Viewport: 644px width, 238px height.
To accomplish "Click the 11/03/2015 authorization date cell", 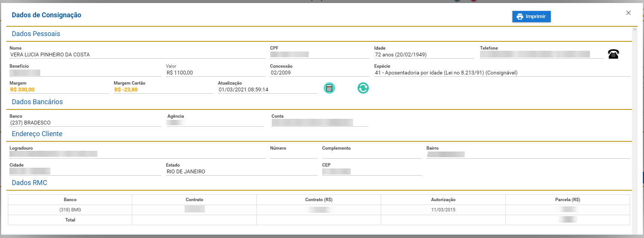I will [x=443, y=210].
